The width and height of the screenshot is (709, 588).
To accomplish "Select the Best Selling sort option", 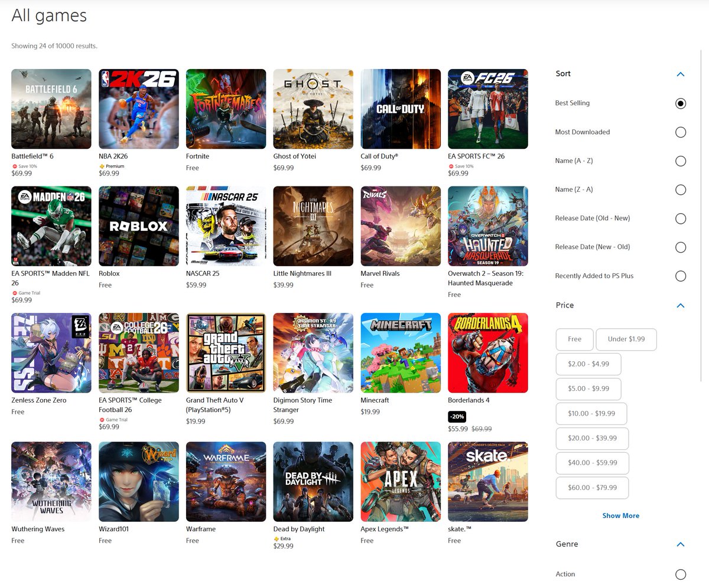I will [x=681, y=103].
